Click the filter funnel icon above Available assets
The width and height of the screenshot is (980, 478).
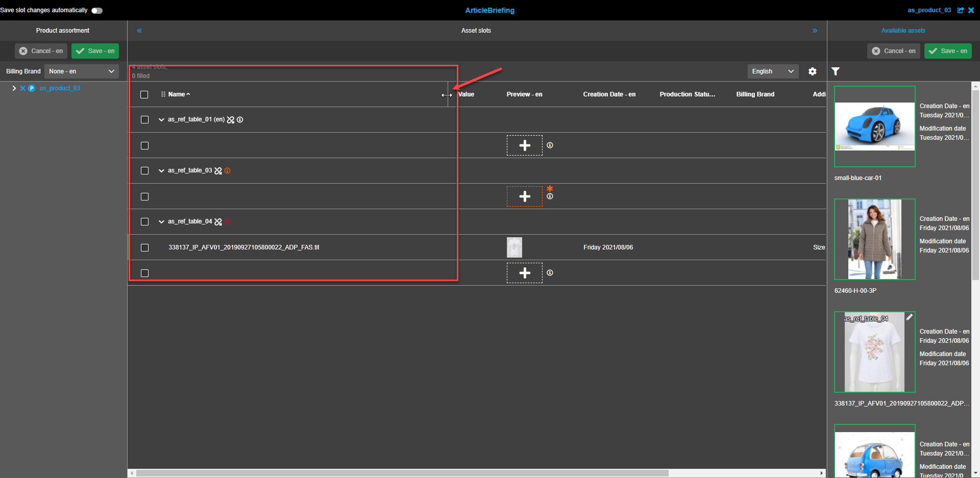[x=836, y=71]
